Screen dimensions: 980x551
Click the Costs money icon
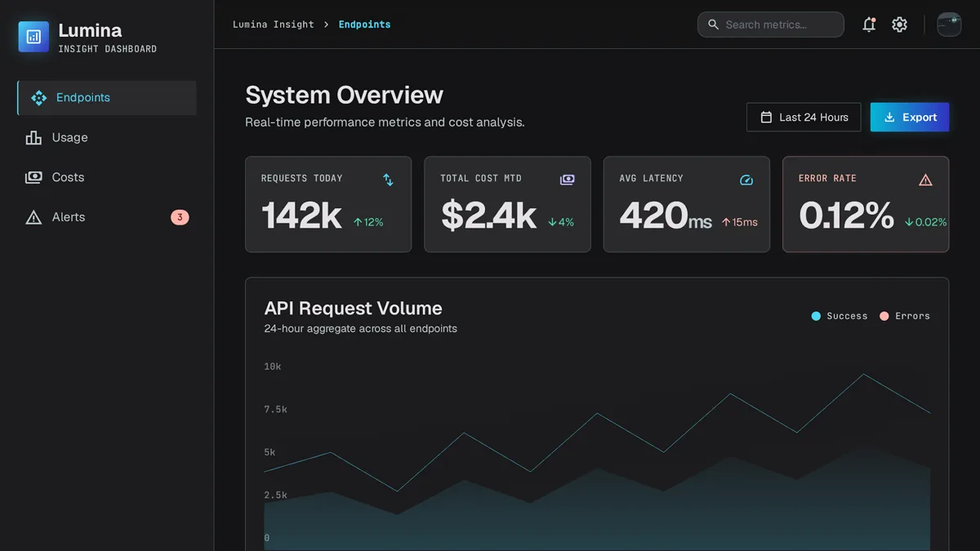coord(33,177)
